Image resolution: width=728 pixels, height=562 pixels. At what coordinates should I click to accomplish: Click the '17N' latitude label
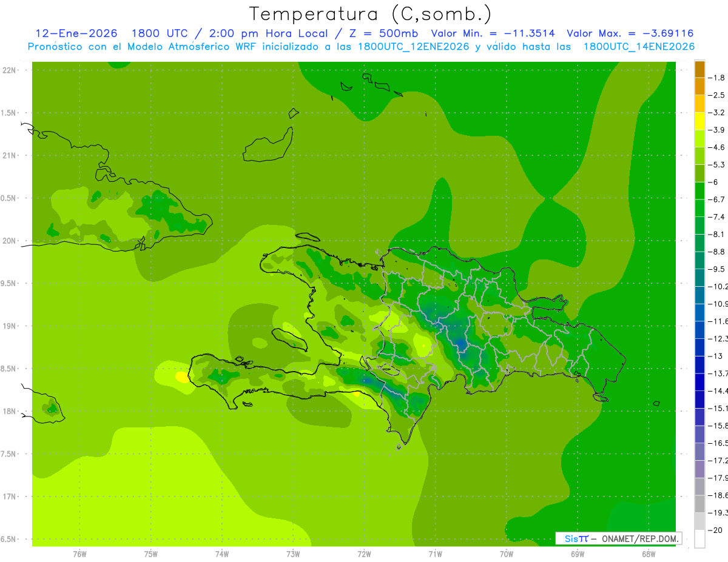pyautogui.click(x=10, y=497)
